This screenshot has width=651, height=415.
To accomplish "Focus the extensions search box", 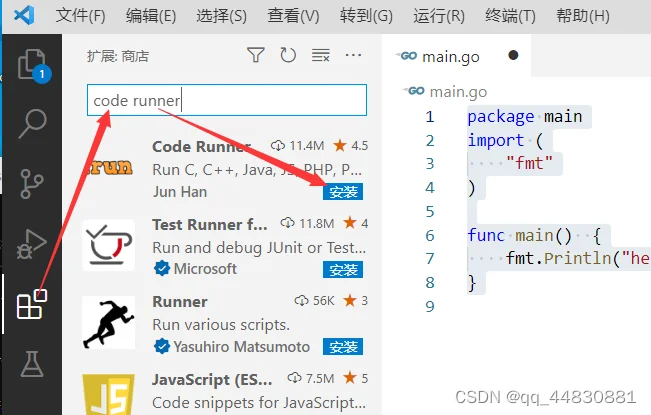I will click(227, 100).
